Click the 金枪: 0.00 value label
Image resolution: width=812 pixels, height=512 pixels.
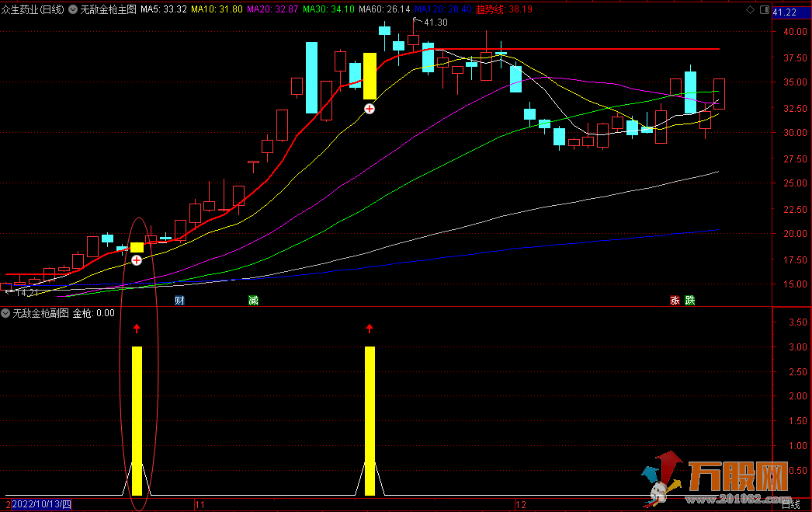pos(93,313)
